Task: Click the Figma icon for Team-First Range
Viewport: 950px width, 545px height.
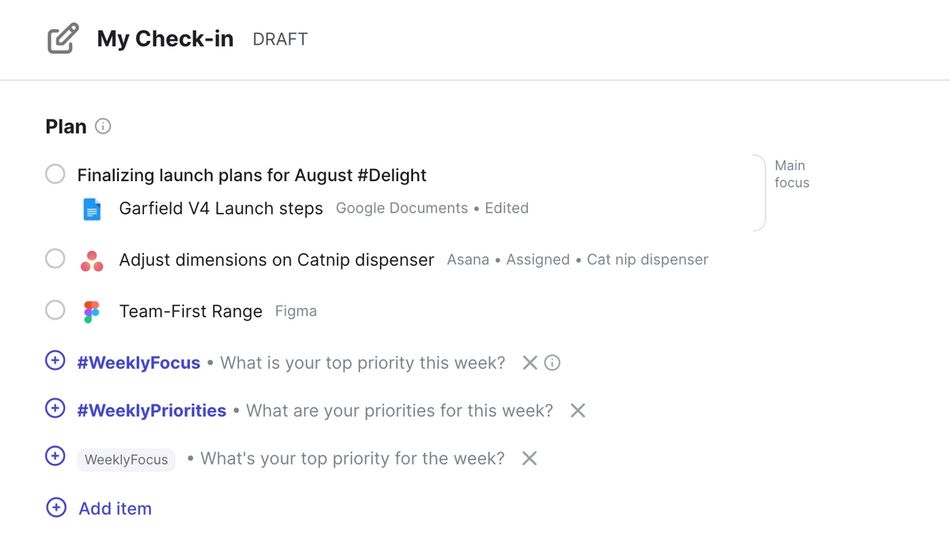Action: tap(92, 312)
